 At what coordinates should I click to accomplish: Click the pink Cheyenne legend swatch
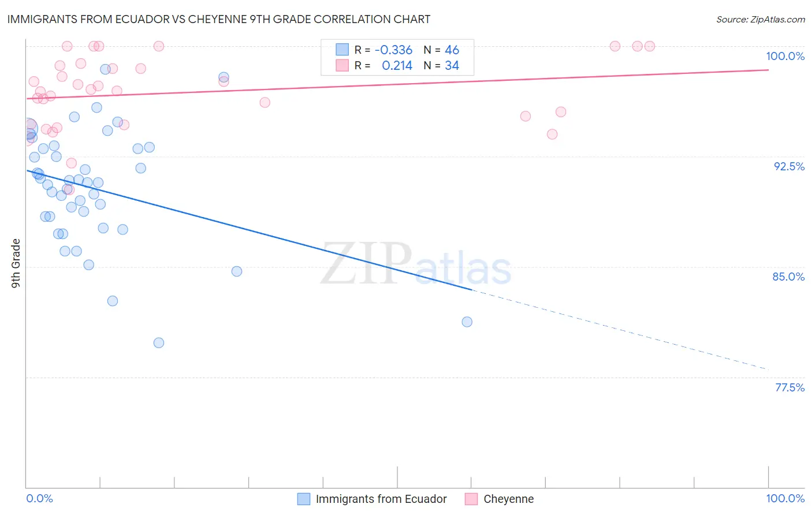[471, 499]
